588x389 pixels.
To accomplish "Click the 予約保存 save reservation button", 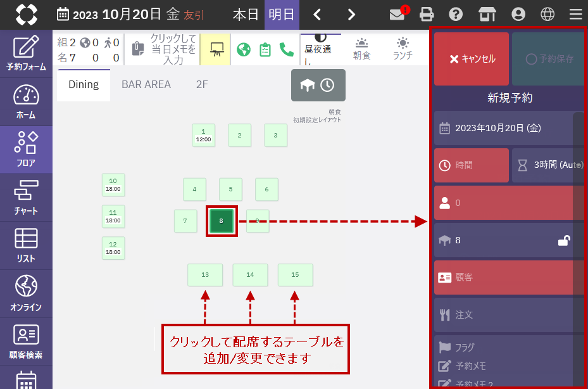I will [x=548, y=58].
